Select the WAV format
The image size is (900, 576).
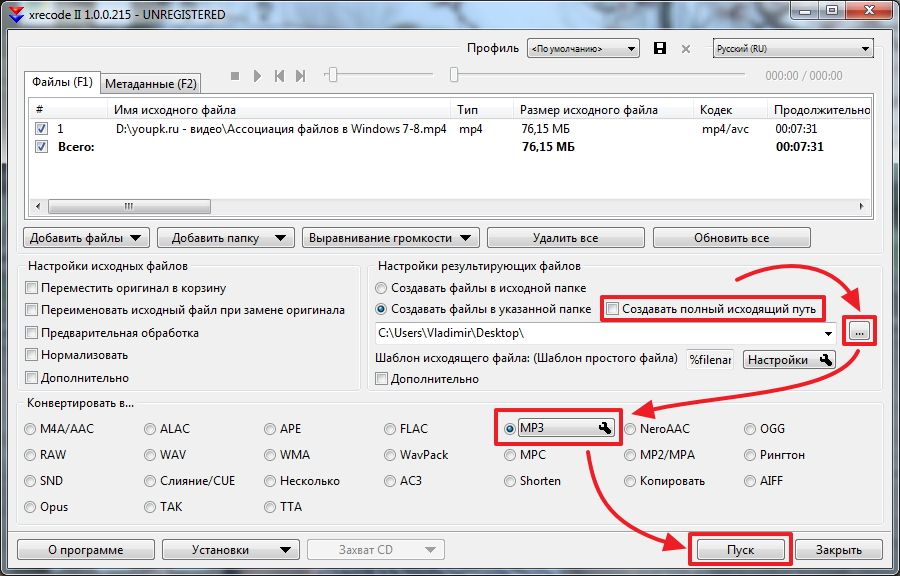[x=150, y=455]
